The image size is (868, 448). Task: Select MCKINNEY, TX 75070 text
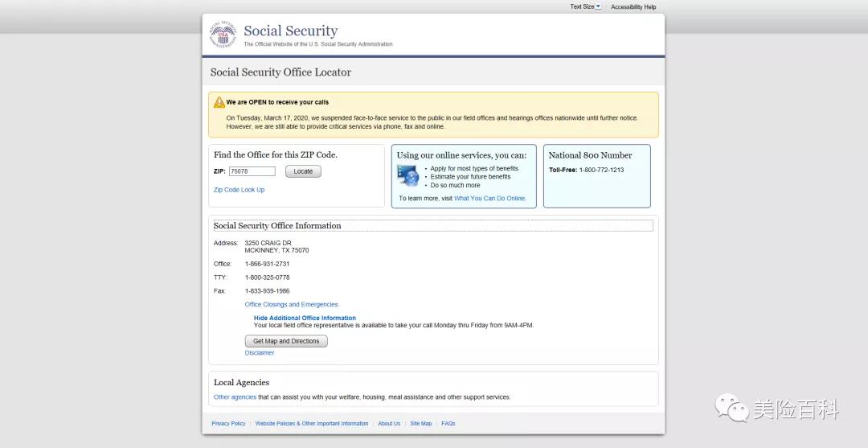pos(276,250)
